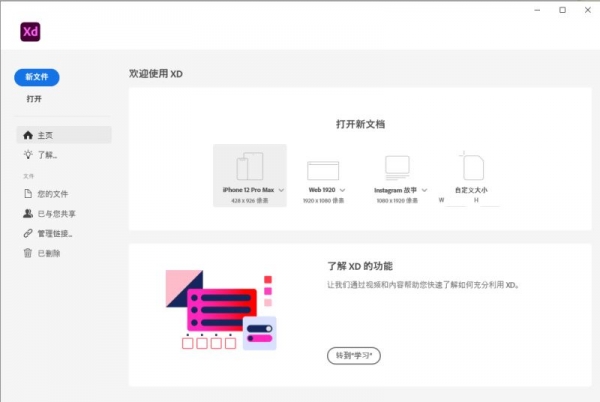Viewport: 600px width, 402px height.
Task: Expand the iPhone 12 Pro Max preset dropdown
Action: click(281, 190)
